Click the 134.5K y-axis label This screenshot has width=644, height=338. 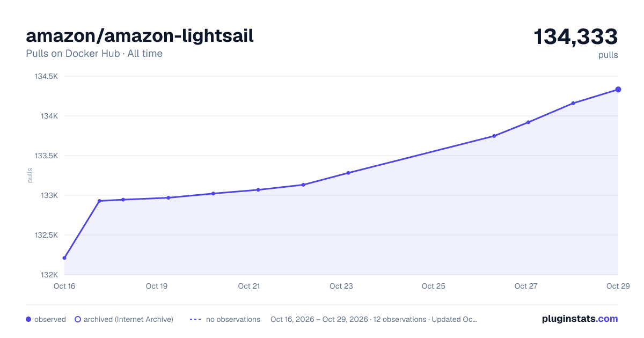point(46,77)
